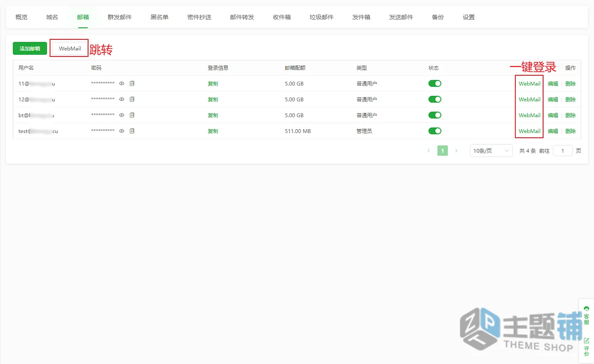594x364 pixels.
Task: Open WebMail link for the test@ mailbox
Action: pyautogui.click(x=529, y=131)
